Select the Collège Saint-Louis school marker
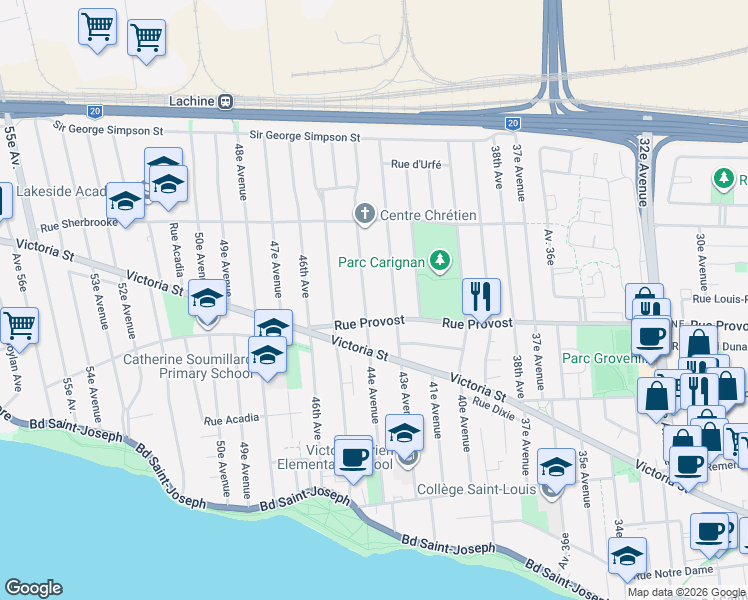748x600 pixels. 556,469
